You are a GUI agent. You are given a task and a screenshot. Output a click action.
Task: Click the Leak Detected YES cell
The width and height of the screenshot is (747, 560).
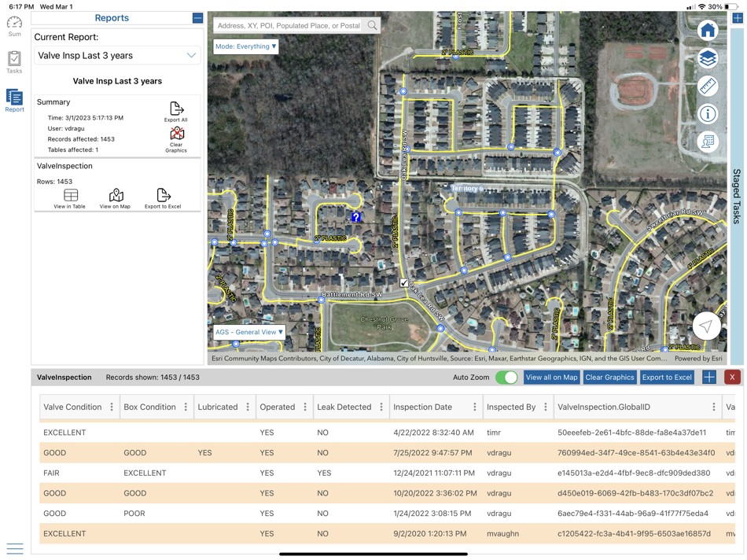324,473
